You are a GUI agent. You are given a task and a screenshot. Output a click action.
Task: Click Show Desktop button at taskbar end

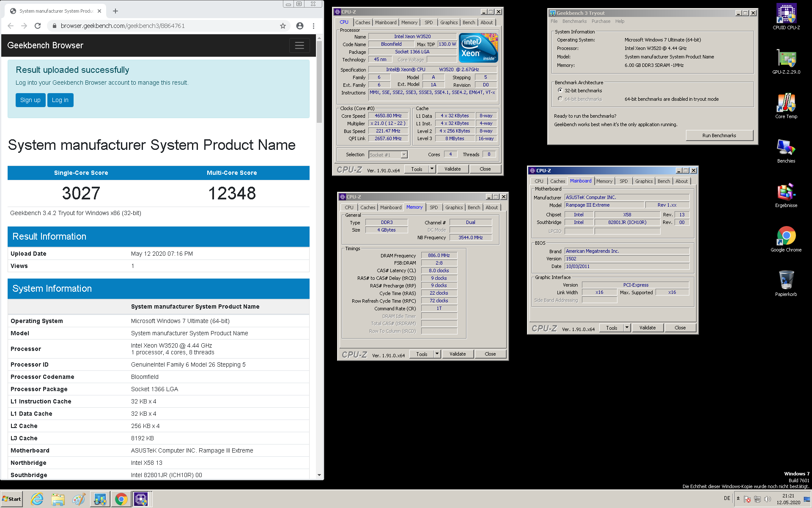(807, 499)
